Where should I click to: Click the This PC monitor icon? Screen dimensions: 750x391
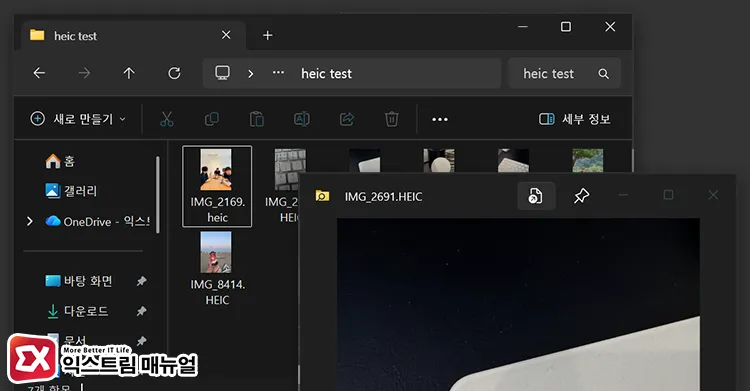[x=222, y=73]
